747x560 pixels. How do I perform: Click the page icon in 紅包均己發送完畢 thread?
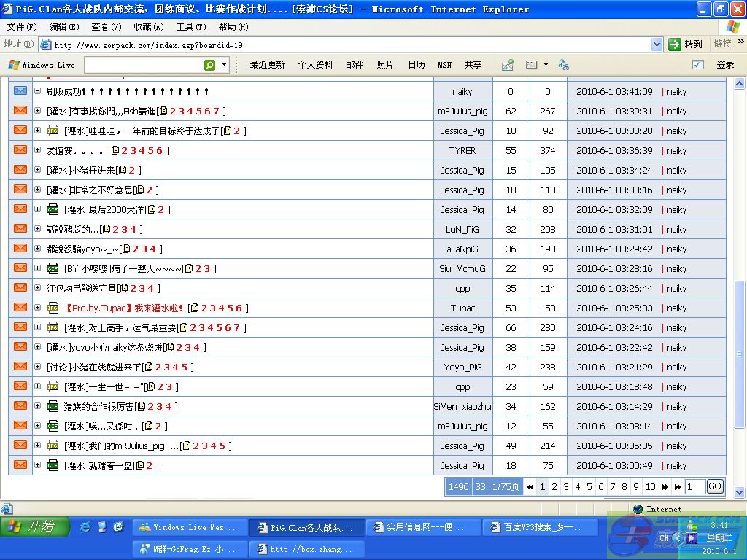122,289
